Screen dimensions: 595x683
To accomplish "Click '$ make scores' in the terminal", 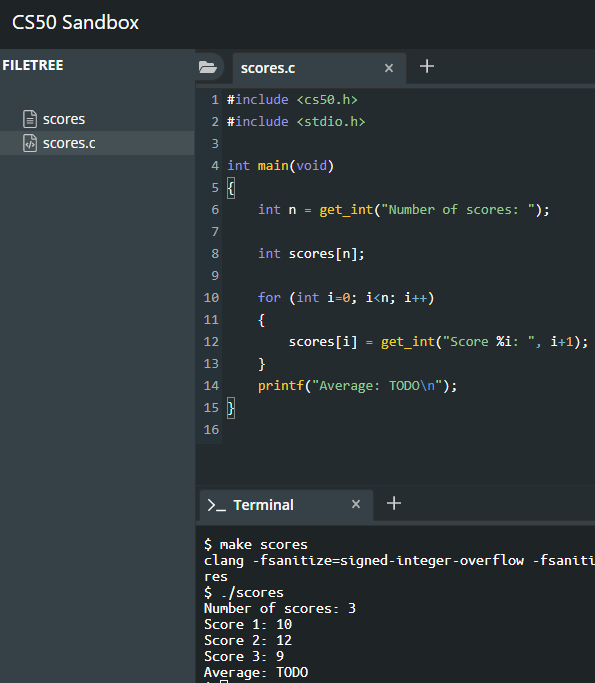I will [256, 544].
